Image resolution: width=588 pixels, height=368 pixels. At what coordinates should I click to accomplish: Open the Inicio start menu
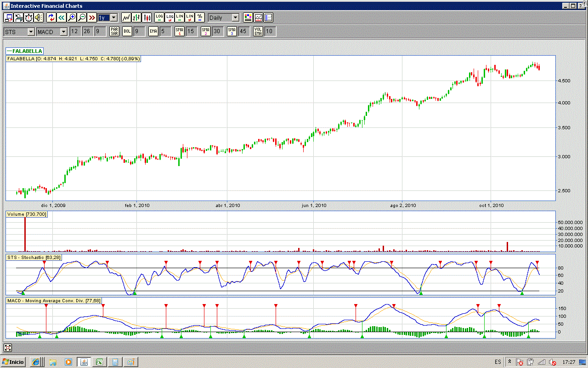pyautogui.click(x=13, y=362)
